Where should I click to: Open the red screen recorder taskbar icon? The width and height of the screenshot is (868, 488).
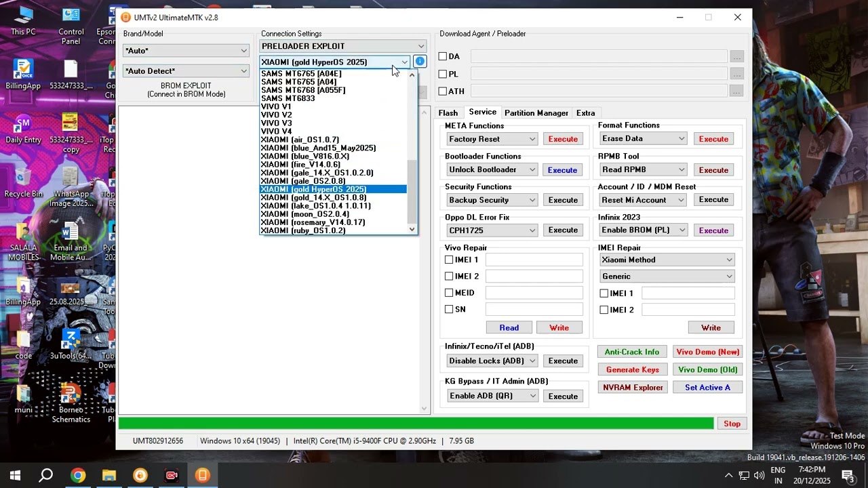tap(172, 475)
